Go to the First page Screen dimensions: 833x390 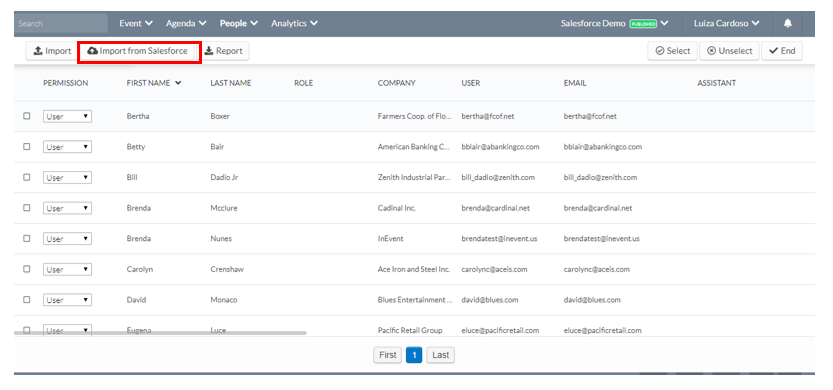point(387,355)
